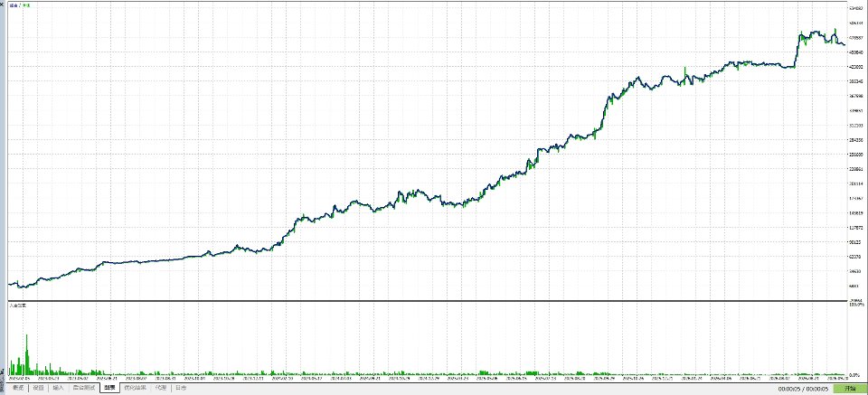Open the 日志 (Journal) tab

[x=181, y=388]
